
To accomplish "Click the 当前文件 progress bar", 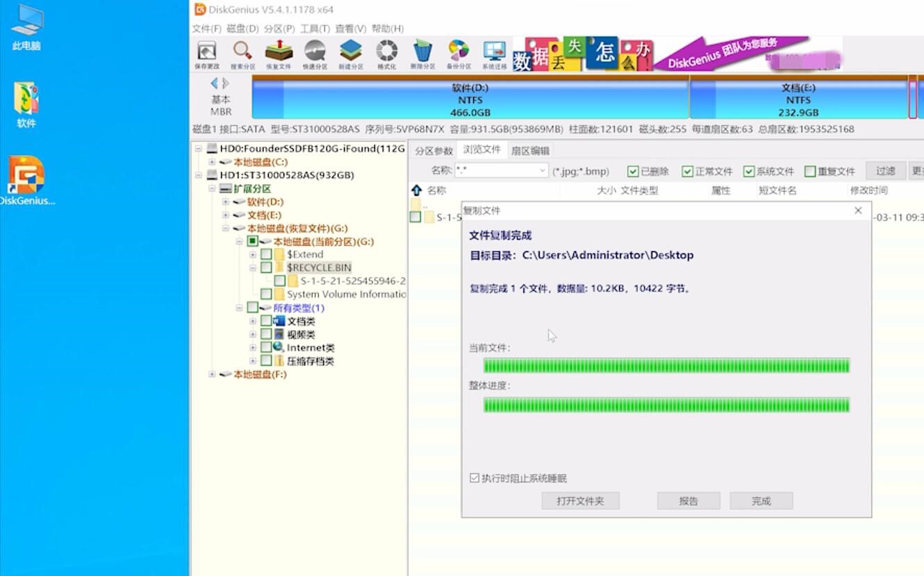I will point(667,365).
